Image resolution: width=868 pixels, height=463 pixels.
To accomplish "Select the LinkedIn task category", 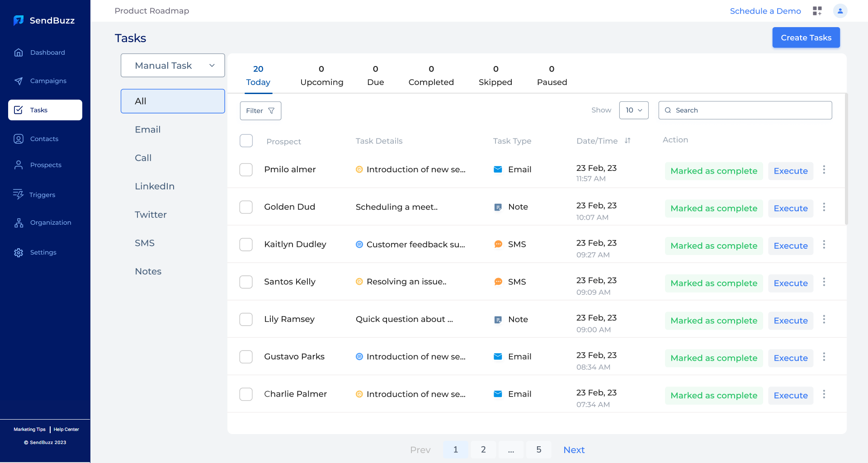I will pos(155,186).
